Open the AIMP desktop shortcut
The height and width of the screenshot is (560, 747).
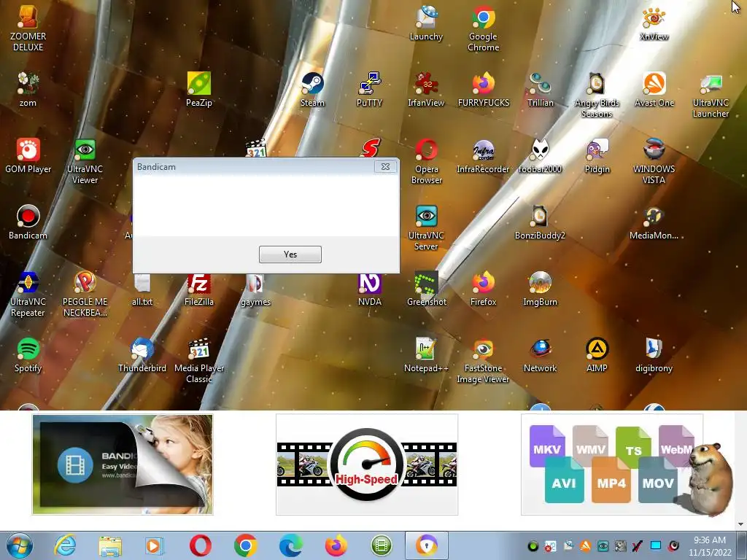597,355
